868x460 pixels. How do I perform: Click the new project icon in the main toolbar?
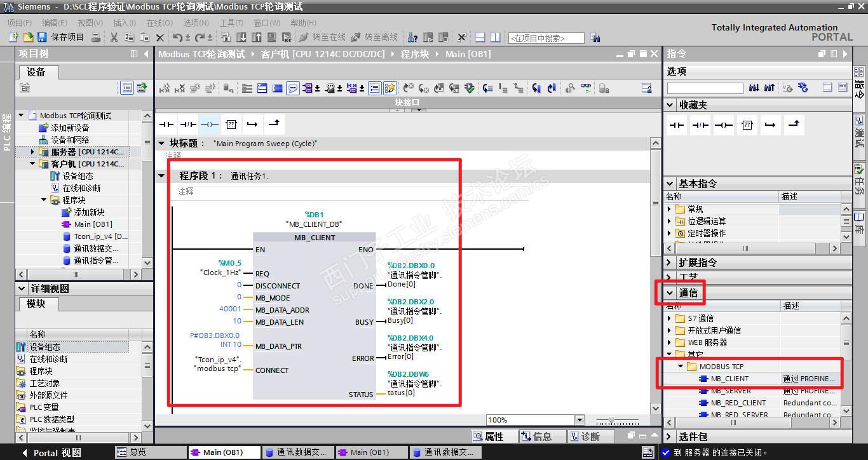click(13, 37)
